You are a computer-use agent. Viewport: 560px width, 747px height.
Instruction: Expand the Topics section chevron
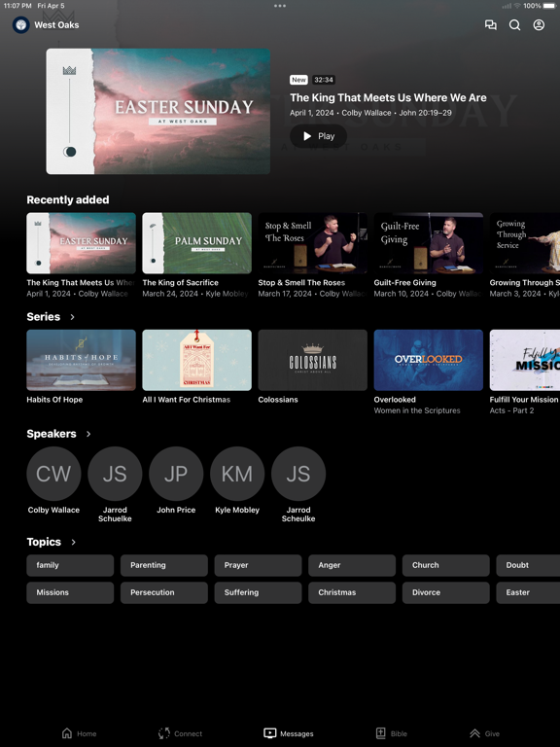[x=73, y=542]
